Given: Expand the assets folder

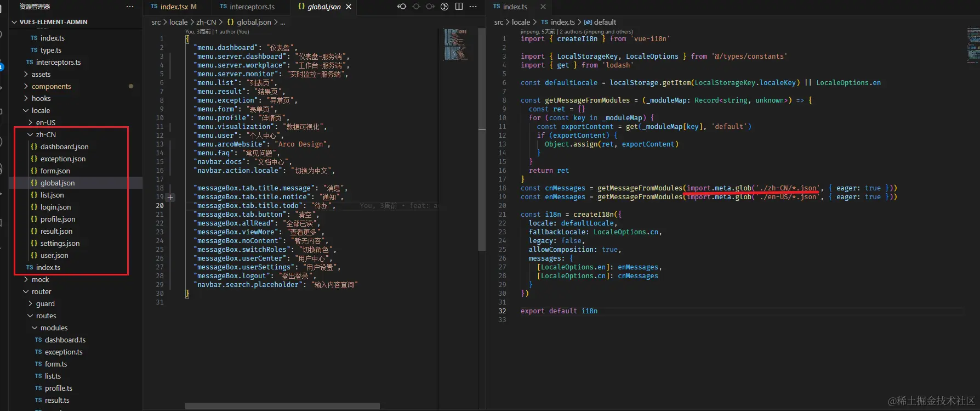Looking at the screenshot, I should point(26,74).
